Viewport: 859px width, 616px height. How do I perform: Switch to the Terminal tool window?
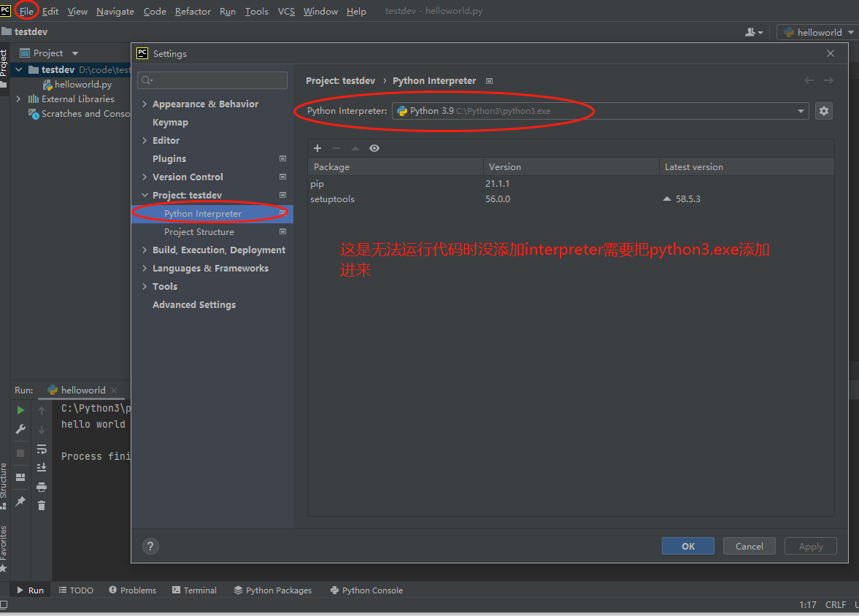[x=194, y=590]
